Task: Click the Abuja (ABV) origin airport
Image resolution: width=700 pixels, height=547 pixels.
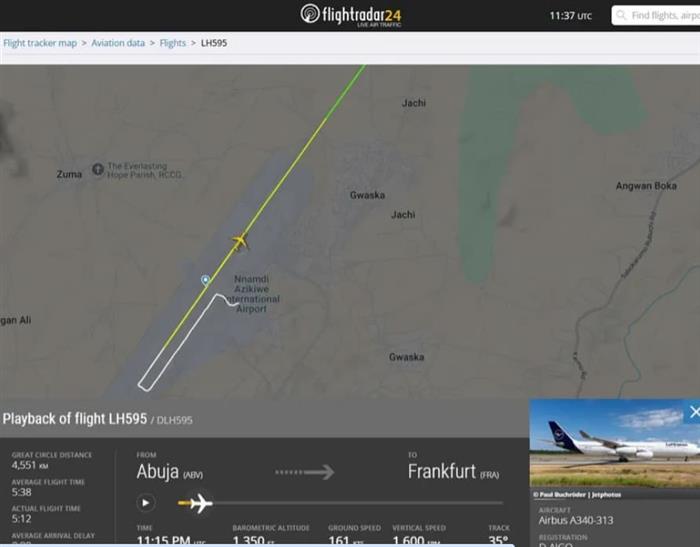Action: [170, 472]
